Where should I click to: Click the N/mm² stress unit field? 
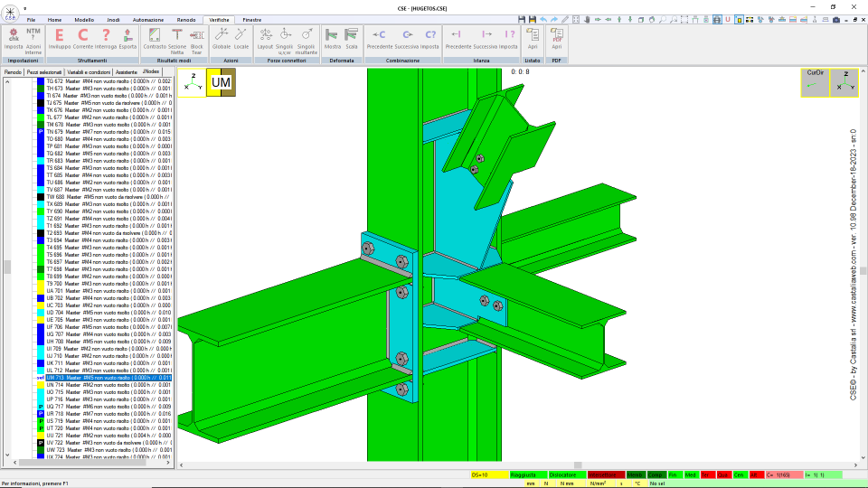click(598, 483)
